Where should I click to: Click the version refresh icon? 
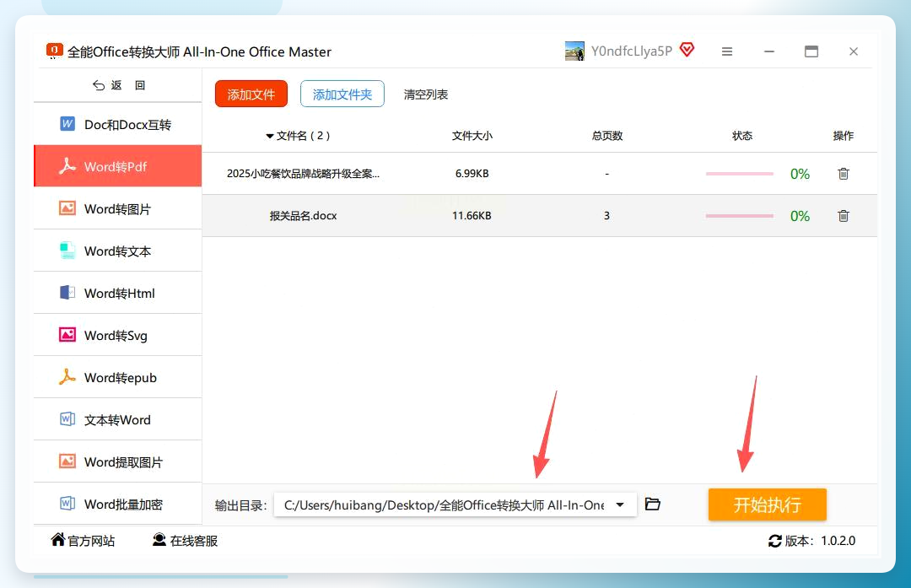pos(774,541)
